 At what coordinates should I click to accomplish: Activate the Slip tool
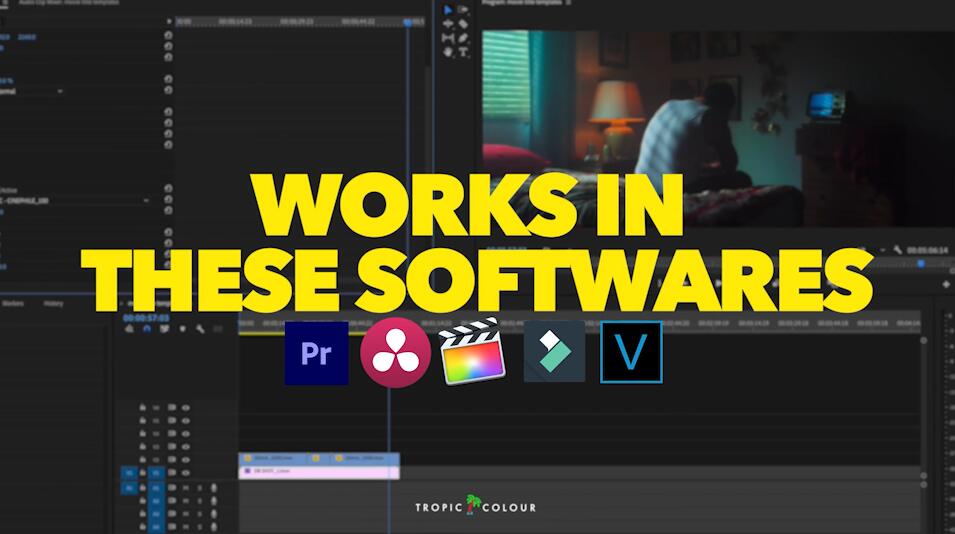(x=448, y=38)
